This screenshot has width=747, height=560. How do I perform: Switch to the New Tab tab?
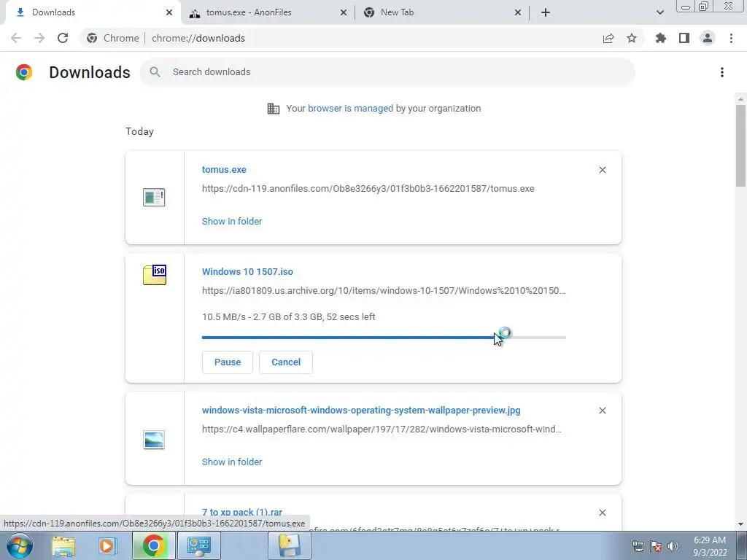pyautogui.click(x=442, y=12)
